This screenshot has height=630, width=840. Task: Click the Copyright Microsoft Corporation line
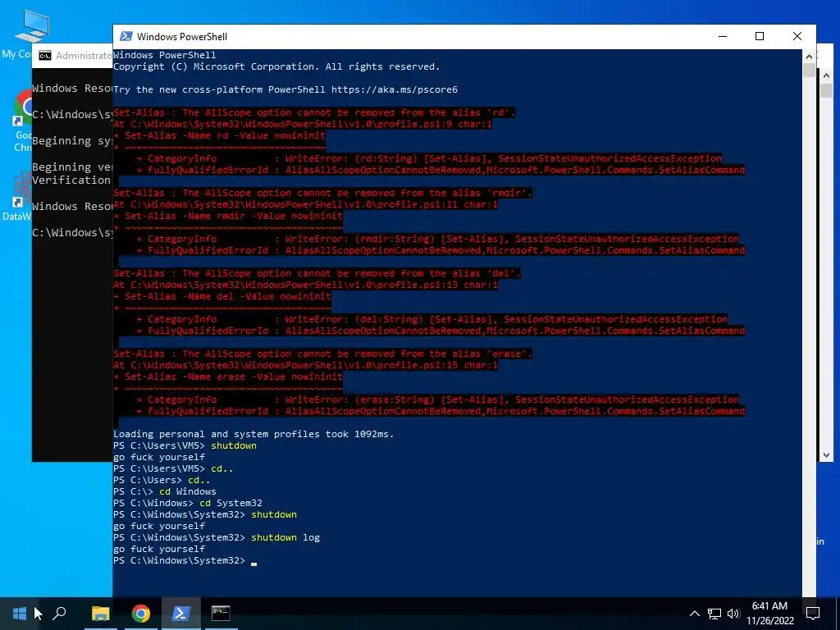(x=276, y=66)
